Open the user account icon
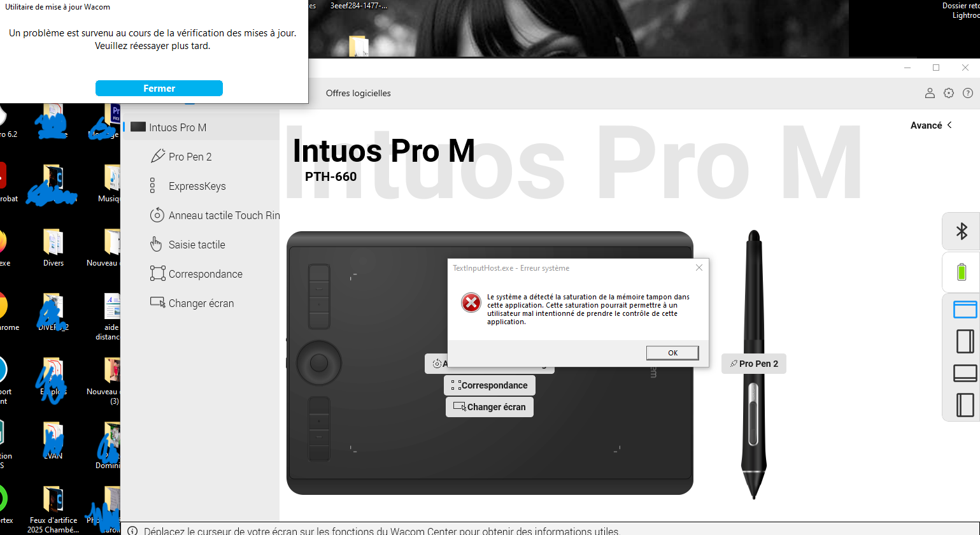The height and width of the screenshot is (535, 980). [x=930, y=93]
